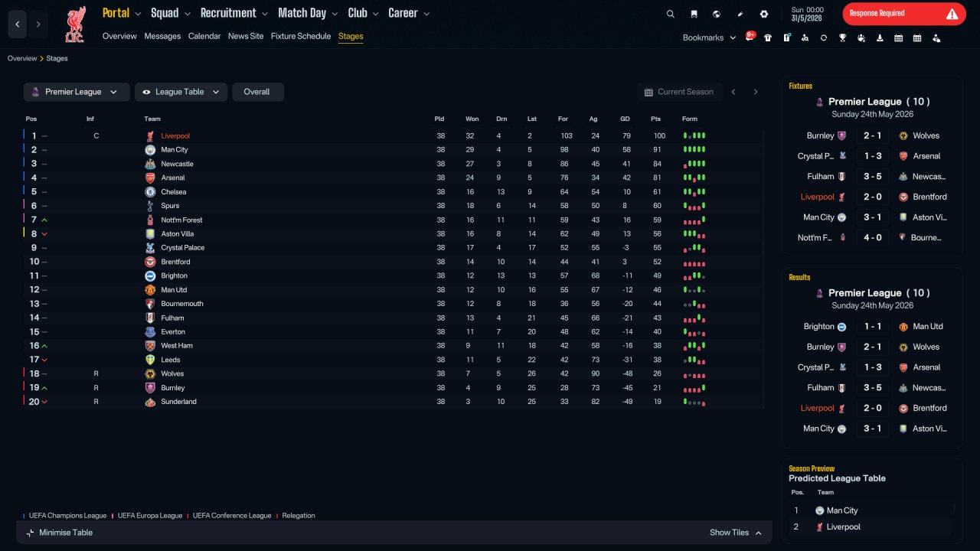This screenshot has width=980, height=551.
Task: Click the Man Utd badge in the league table
Action: 150,290
